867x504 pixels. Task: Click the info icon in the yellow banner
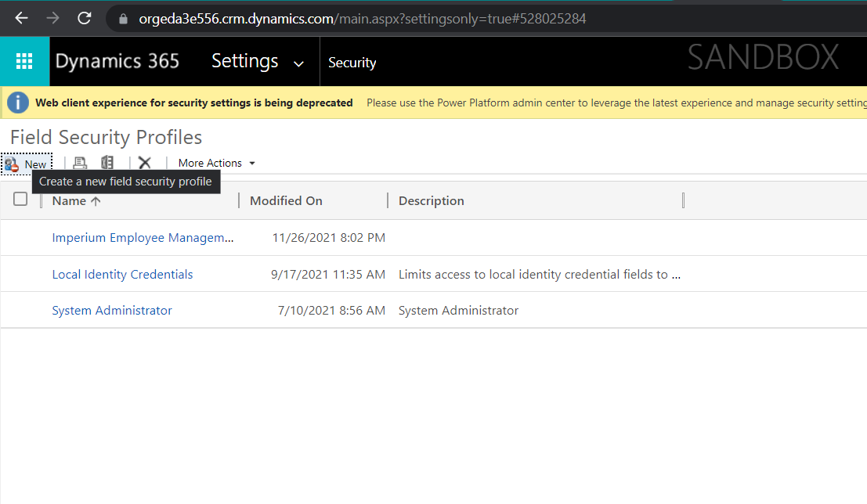click(18, 103)
